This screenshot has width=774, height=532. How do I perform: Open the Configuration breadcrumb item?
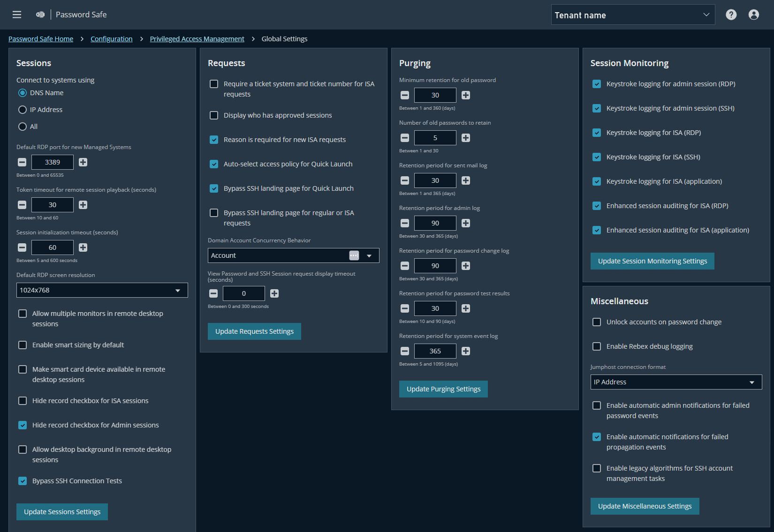[x=111, y=38]
